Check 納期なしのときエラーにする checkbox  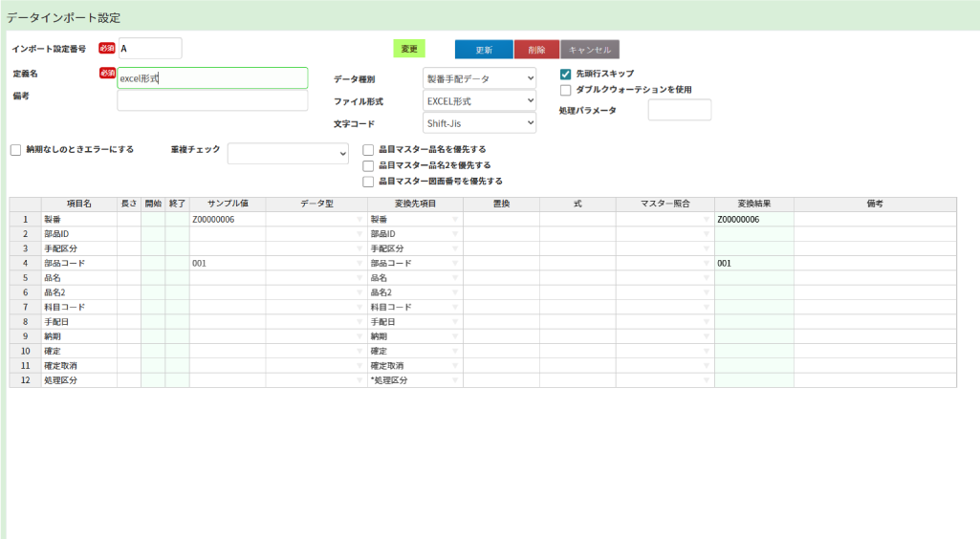coord(15,149)
